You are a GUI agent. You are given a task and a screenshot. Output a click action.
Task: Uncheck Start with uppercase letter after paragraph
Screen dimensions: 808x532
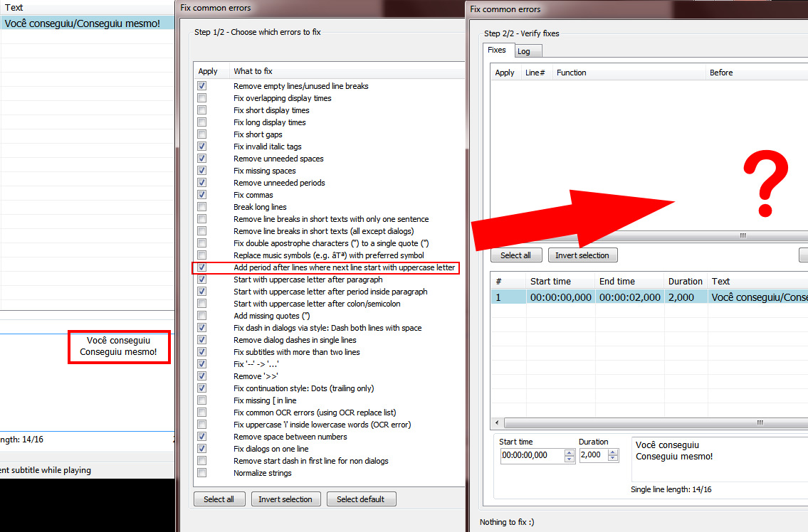(x=202, y=280)
